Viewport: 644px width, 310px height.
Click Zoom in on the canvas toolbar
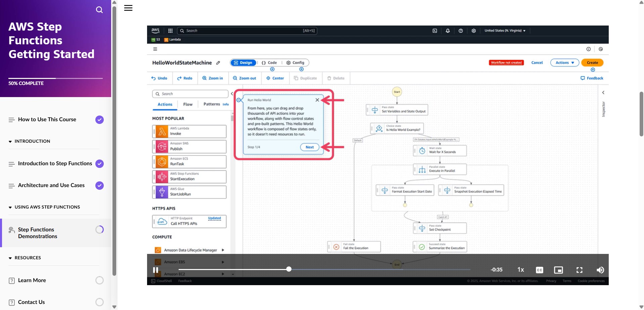pos(213,78)
